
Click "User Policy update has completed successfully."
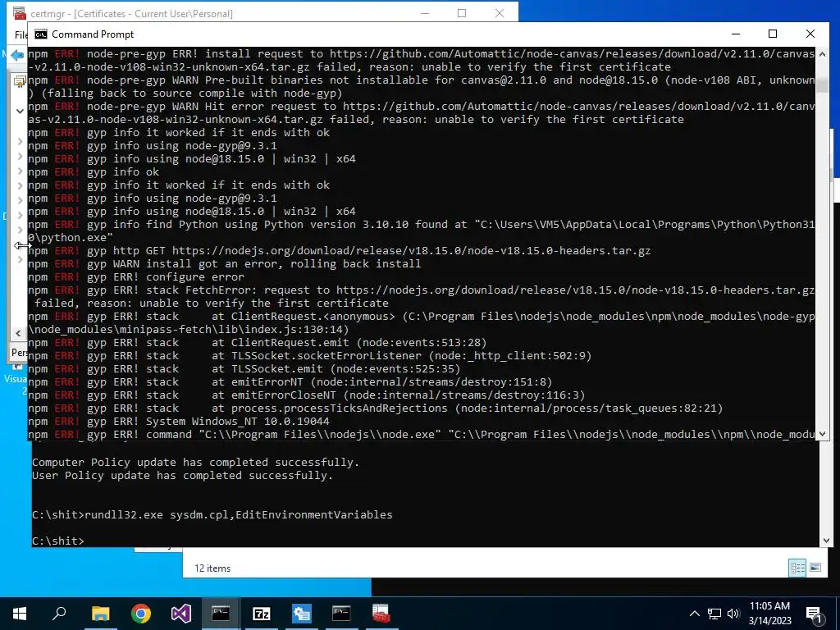(x=182, y=476)
